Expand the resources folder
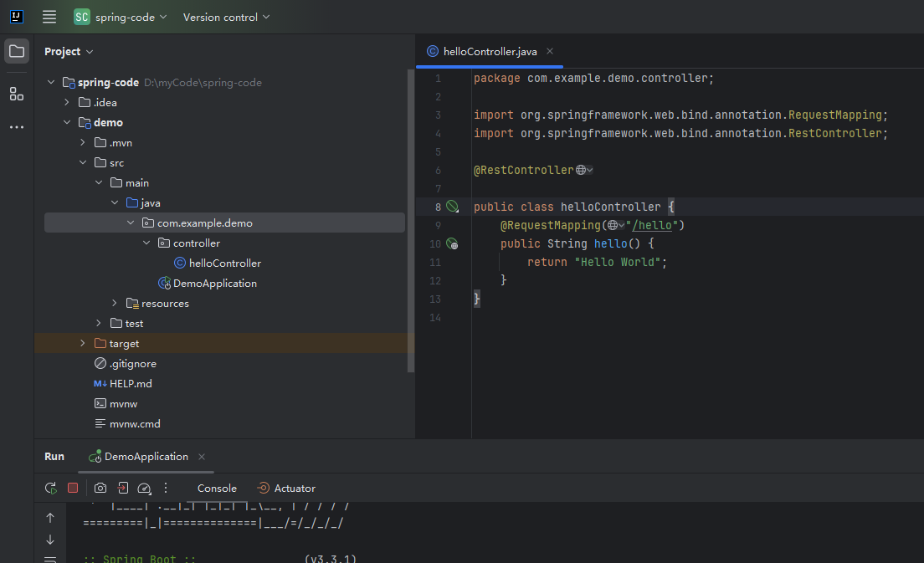Screen dimensions: 924x563 [x=115, y=304]
